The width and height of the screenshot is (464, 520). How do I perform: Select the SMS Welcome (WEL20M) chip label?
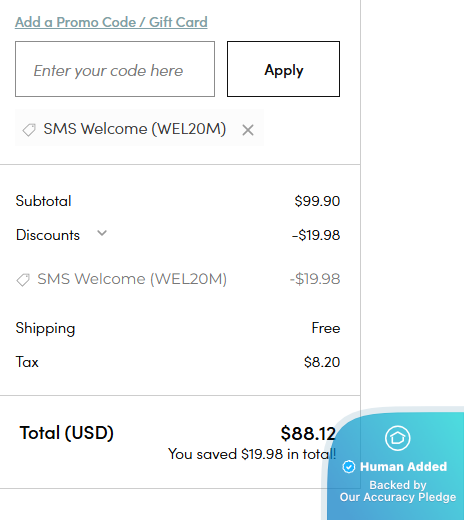[135, 129]
